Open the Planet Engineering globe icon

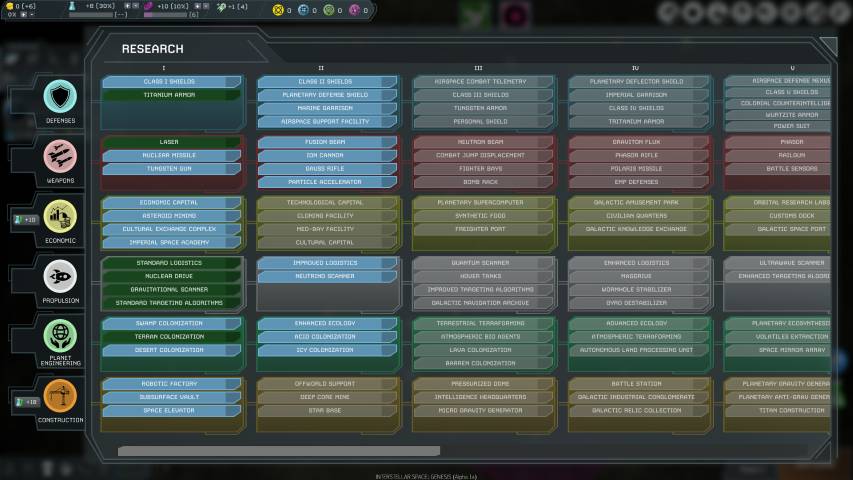[x=60, y=335]
